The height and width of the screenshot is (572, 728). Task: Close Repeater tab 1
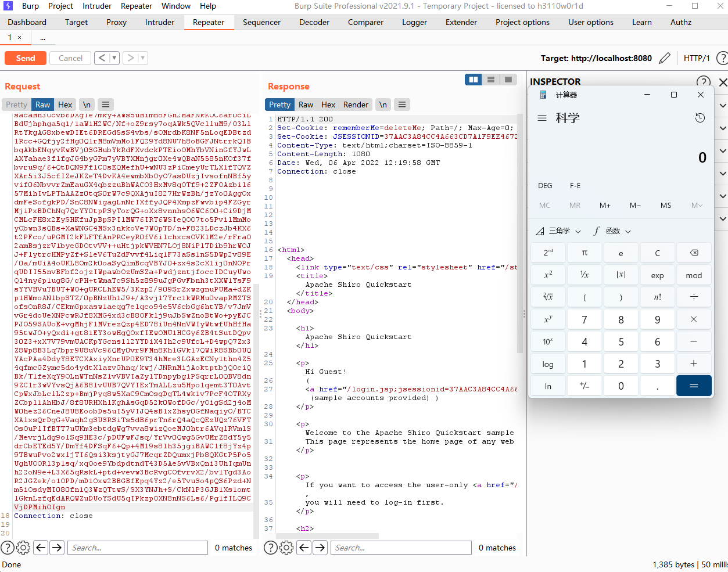click(x=19, y=37)
